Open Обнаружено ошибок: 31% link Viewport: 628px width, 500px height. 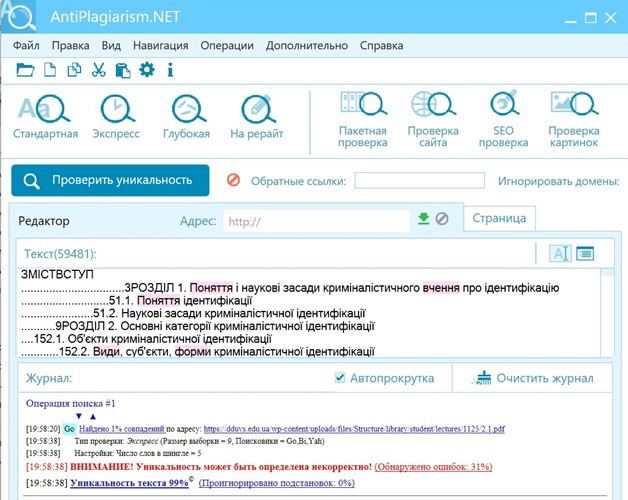(433, 467)
